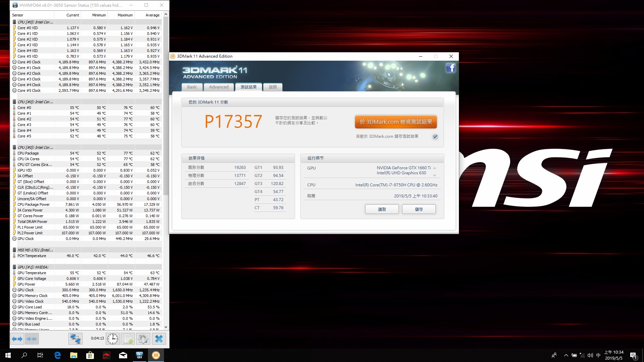The width and height of the screenshot is (644, 362).
Task: Open Wi-Fi network tray icon
Action: (x=582, y=355)
